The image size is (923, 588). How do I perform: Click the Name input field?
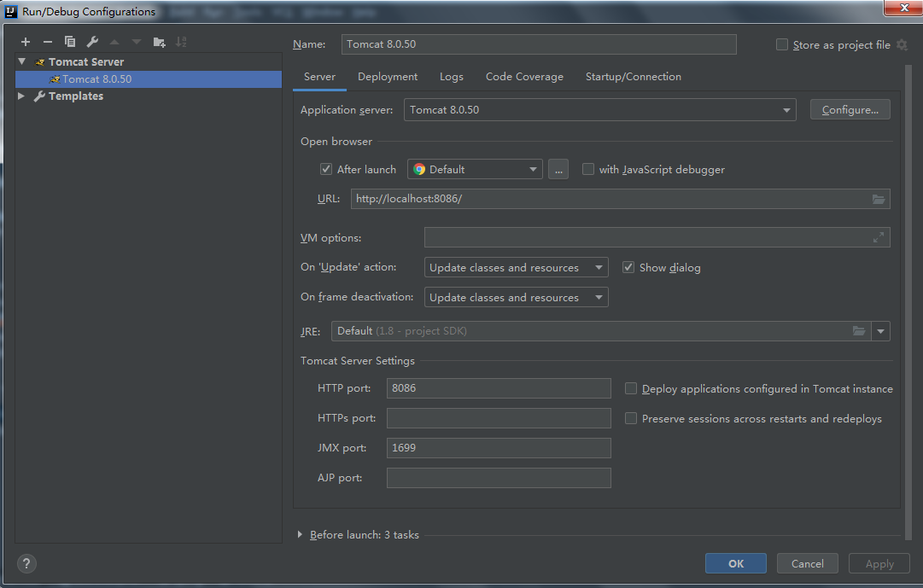pos(539,44)
